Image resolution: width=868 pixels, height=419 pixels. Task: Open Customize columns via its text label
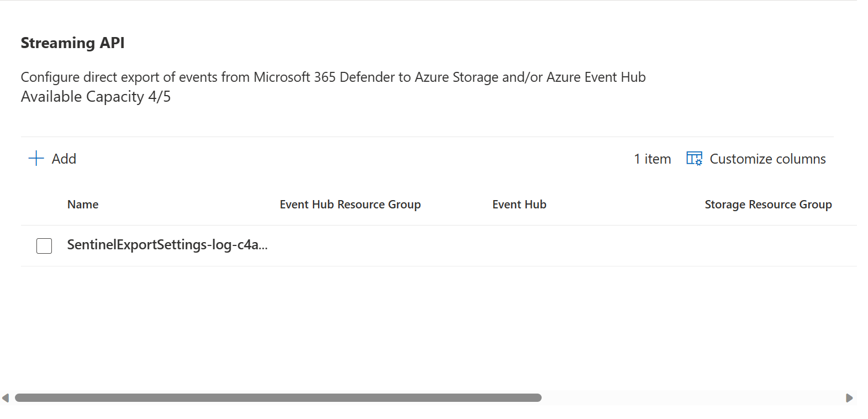point(768,159)
